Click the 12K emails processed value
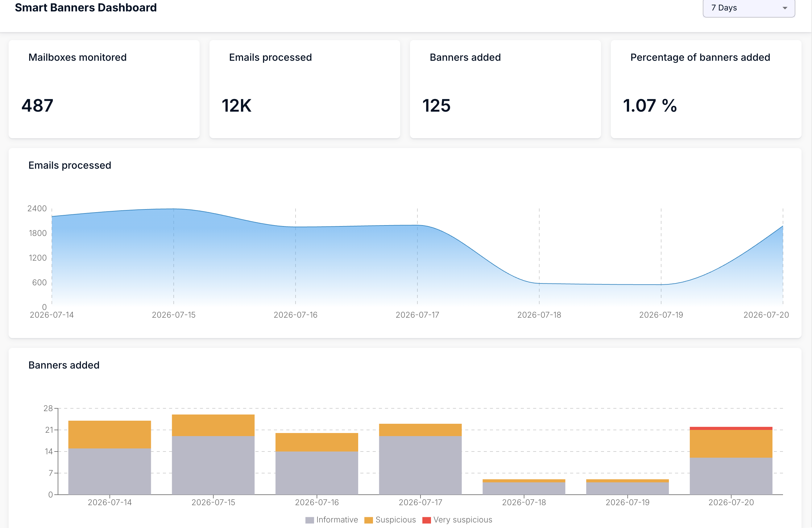The width and height of the screenshot is (812, 528). pyautogui.click(x=236, y=105)
